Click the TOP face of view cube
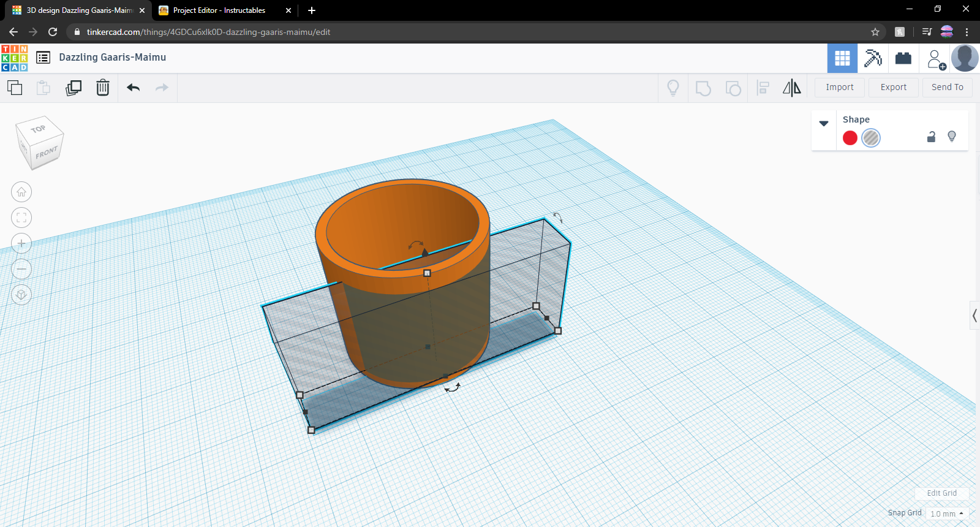 point(39,129)
